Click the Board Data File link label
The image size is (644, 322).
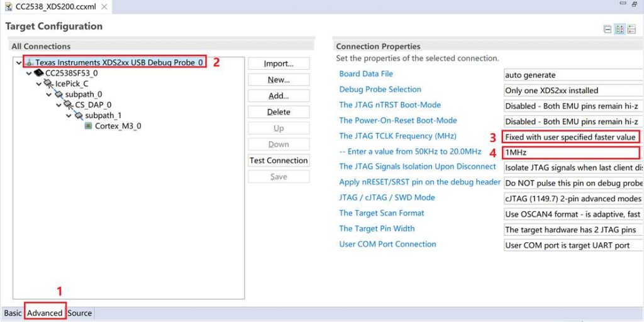366,74
